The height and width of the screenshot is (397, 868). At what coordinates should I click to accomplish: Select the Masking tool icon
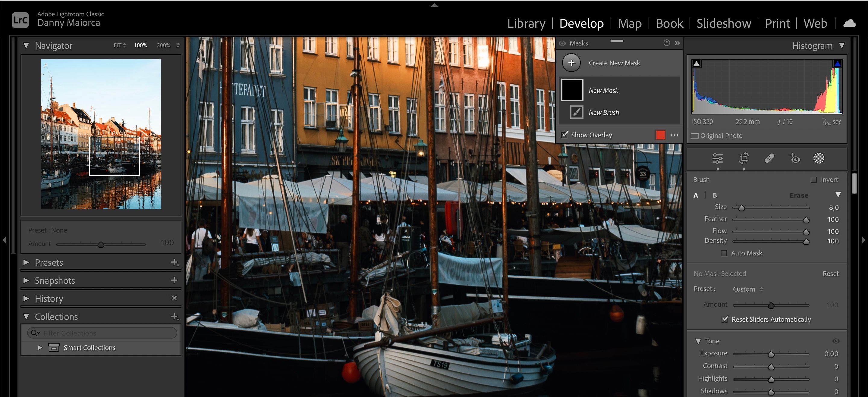pyautogui.click(x=818, y=158)
